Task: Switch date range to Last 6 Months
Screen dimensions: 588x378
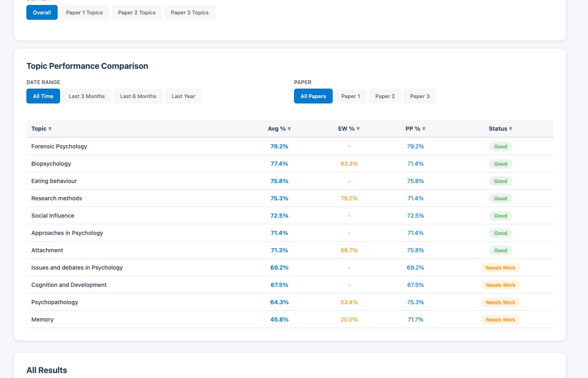Action: tap(138, 96)
